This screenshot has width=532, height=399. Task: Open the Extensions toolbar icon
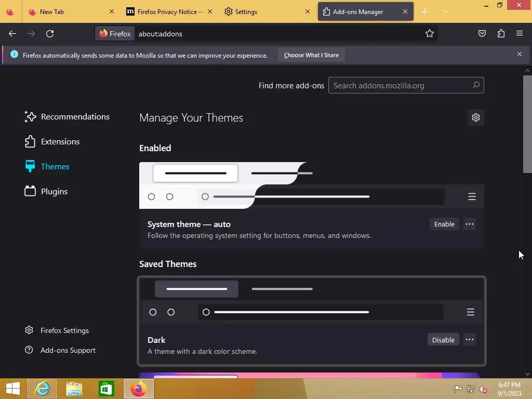[501, 34]
